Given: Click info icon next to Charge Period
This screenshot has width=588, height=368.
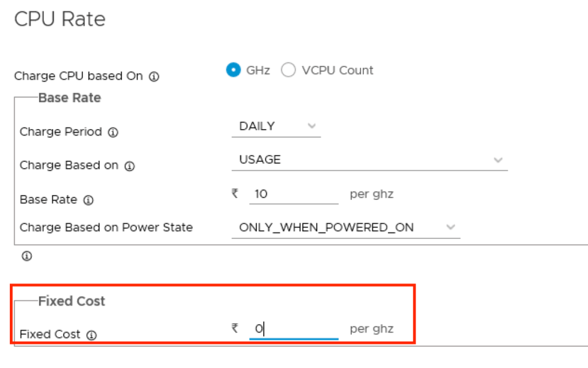Looking at the screenshot, I should click(113, 132).
